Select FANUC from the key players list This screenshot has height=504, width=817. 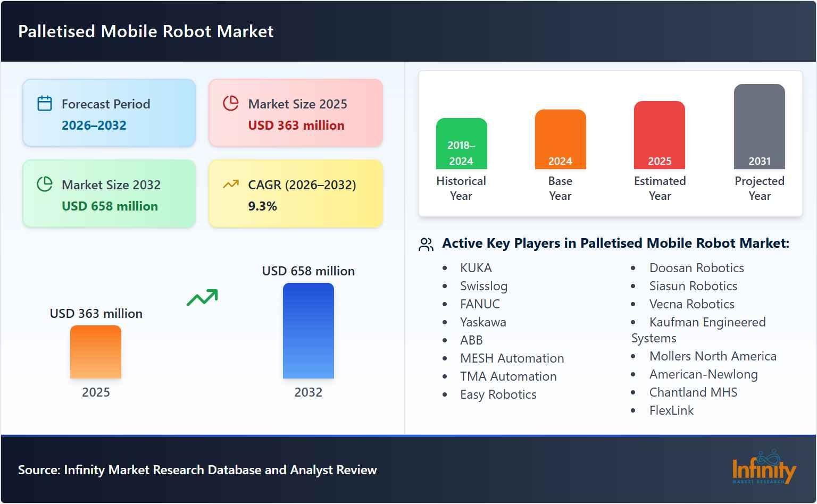point(480,304)
